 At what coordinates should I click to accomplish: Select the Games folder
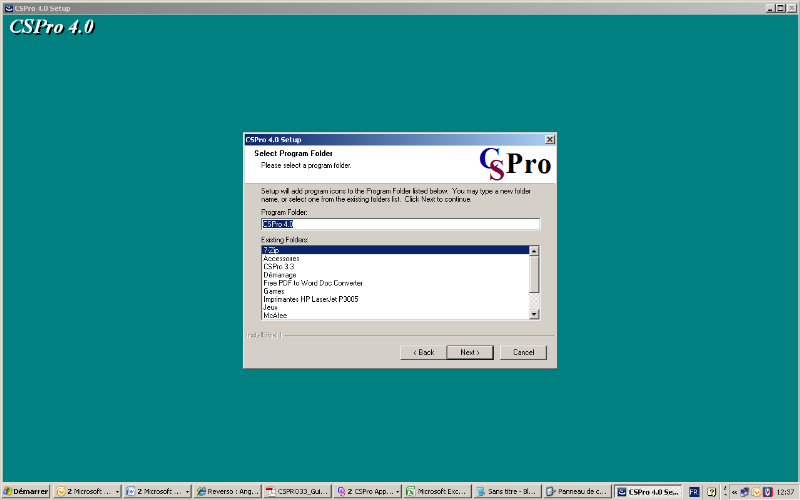click(x=396, y=291)
